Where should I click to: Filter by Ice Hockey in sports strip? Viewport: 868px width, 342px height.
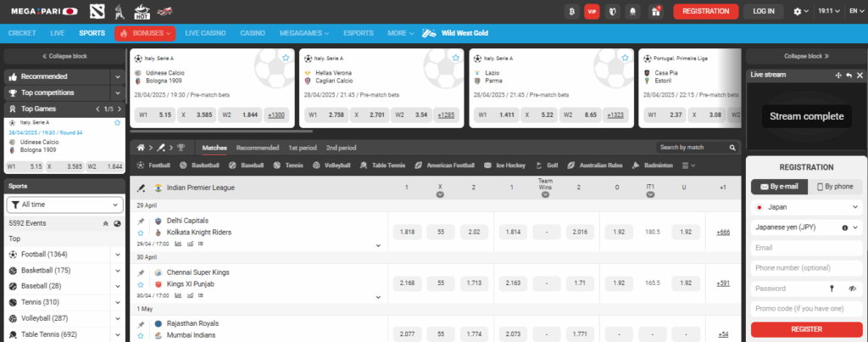[504, 165]
